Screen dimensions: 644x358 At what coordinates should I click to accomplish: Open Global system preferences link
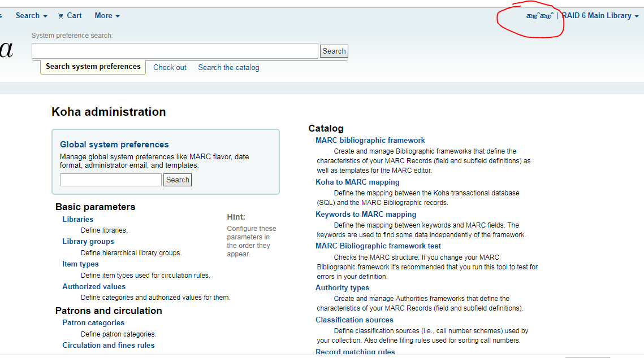tap(114, 145)
